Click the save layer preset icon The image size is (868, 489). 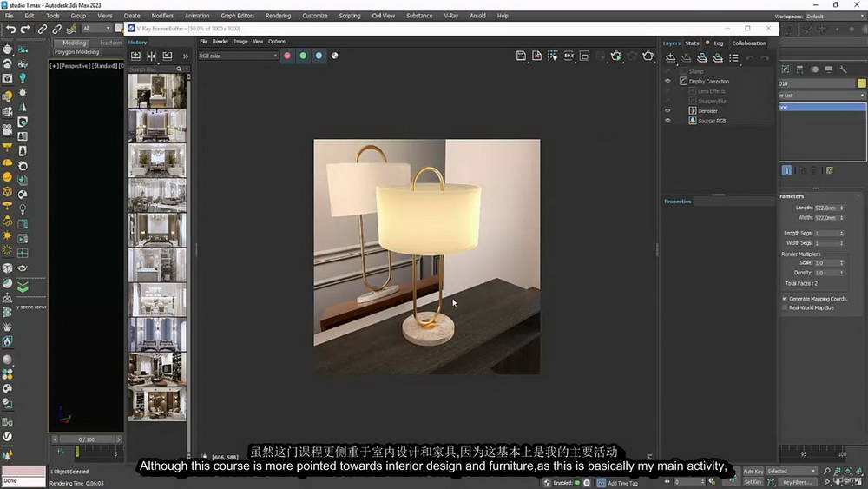[702, 57]
